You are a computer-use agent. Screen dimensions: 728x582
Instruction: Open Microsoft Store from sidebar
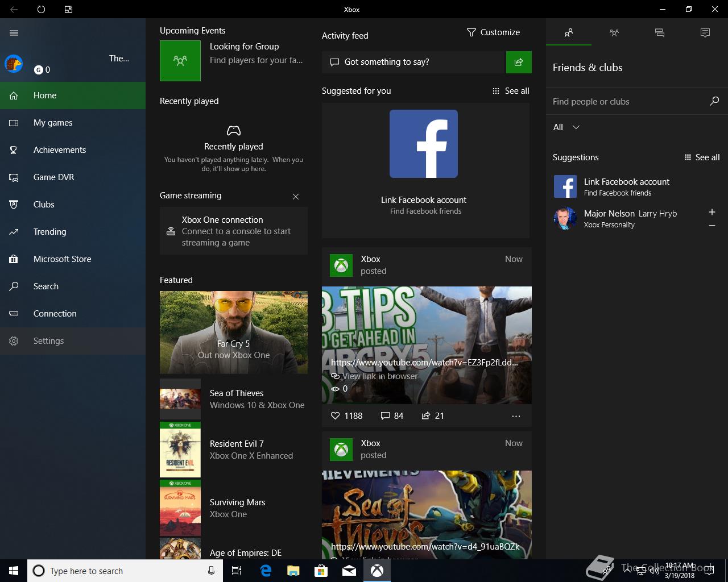point(73,259)
